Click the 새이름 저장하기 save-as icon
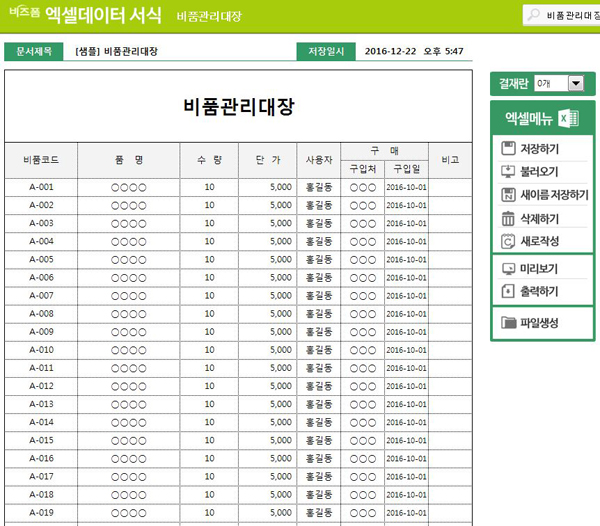 pyautogui.click(x=508, y=195)
